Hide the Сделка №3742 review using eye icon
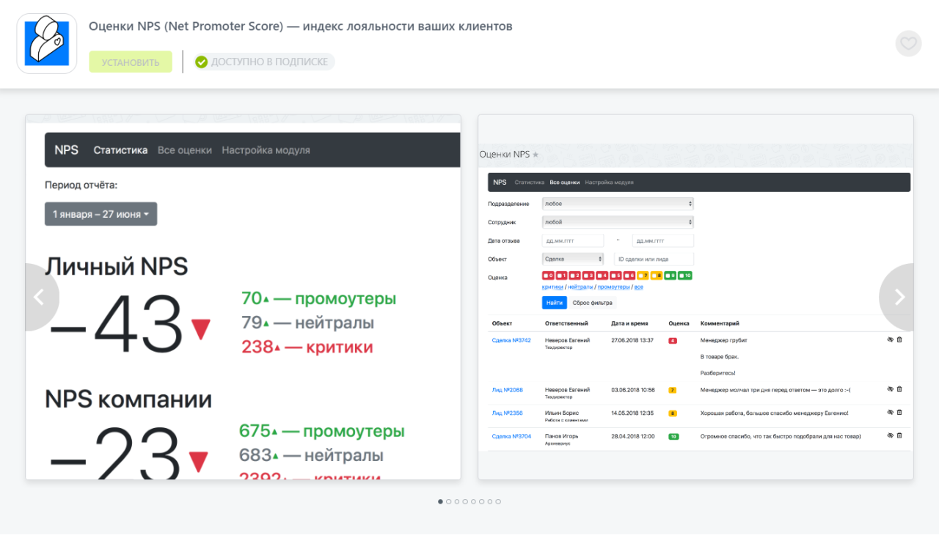The width and height of the screenshot is (939, 560). (x=890, y=340)
